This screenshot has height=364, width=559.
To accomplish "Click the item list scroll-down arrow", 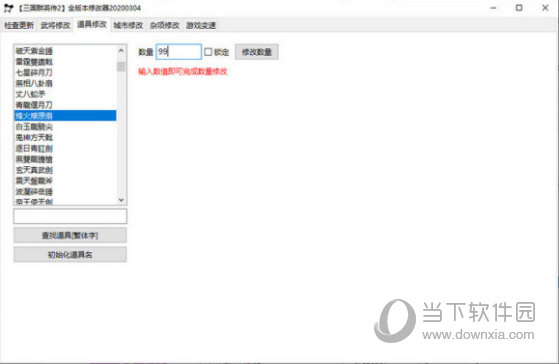I will pos(121,200).
